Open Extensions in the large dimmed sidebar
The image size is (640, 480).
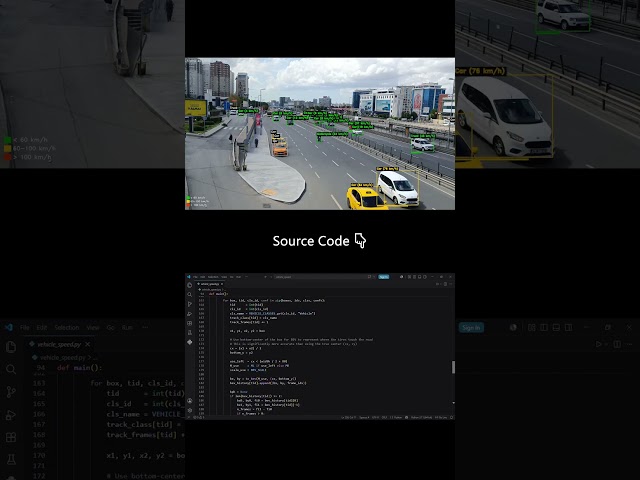point(11,437)
